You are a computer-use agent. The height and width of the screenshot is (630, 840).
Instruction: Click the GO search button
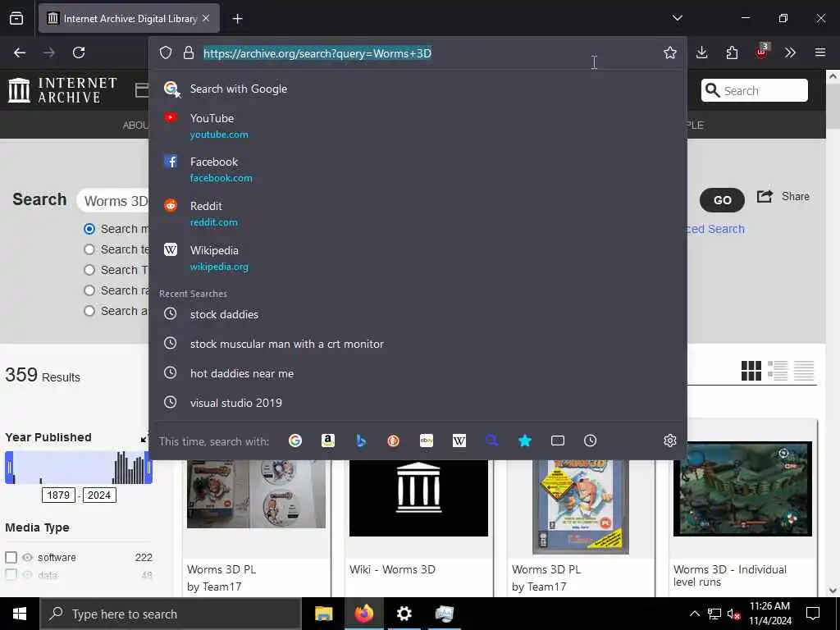(x=722, y=200)
